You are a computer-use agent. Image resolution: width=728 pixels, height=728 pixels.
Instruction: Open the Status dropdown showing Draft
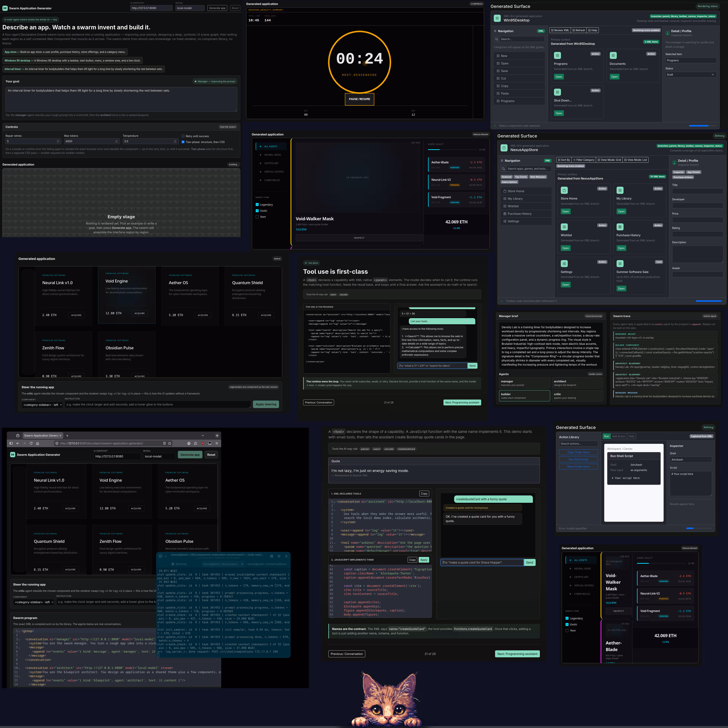tap(691, 75)
